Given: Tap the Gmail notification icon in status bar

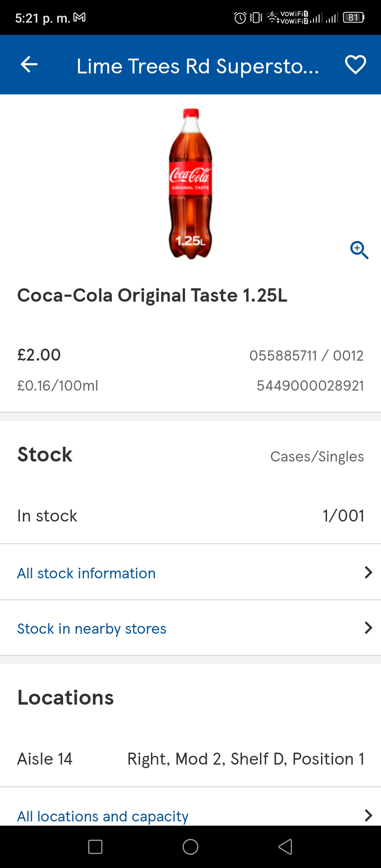Looking at the screenshot, I should [79, 17].
